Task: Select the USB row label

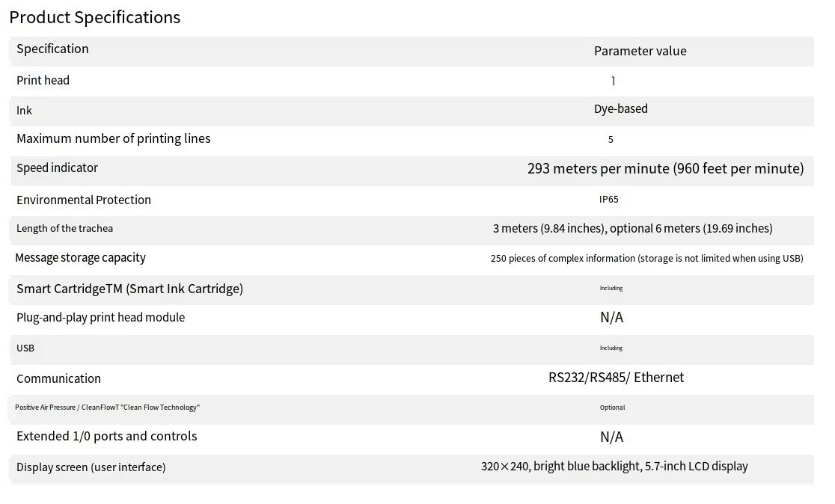Action: click(25, 348)
